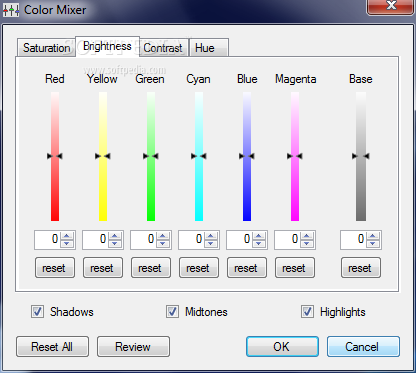The image size is (416, 373).
Task: Select the Brightness tab
Action: tap(107, 46)
